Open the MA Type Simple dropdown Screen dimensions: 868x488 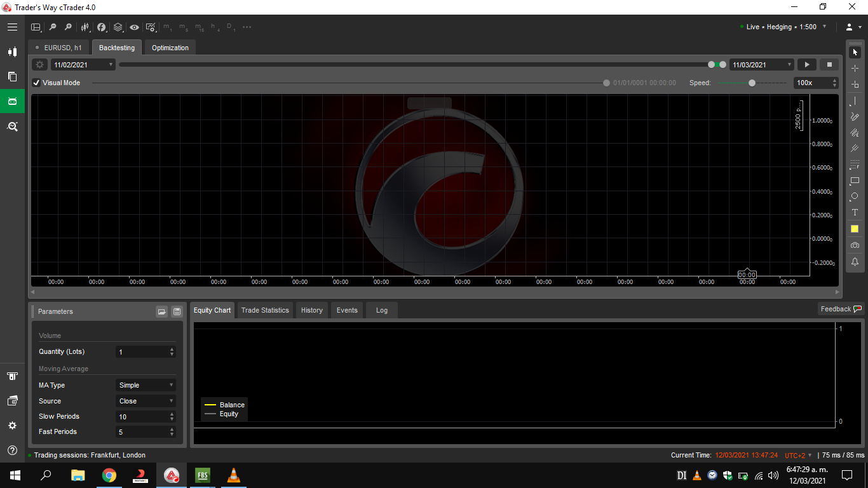[146, 385]
